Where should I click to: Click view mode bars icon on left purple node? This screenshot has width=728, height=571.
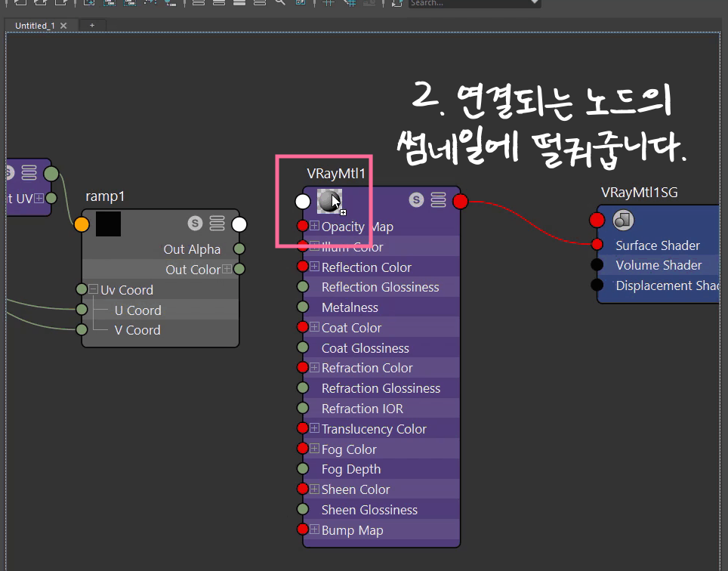coord(29,173)
